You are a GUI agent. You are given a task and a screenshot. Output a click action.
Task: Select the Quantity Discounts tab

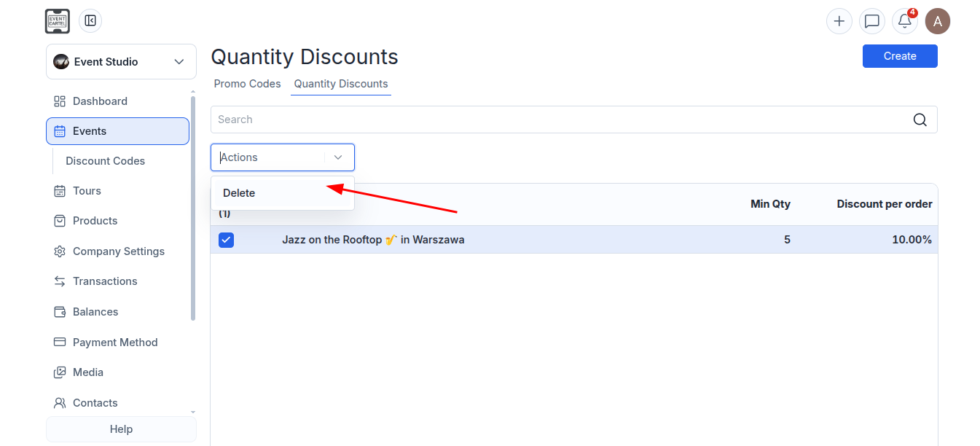click(x=341, y=84)
